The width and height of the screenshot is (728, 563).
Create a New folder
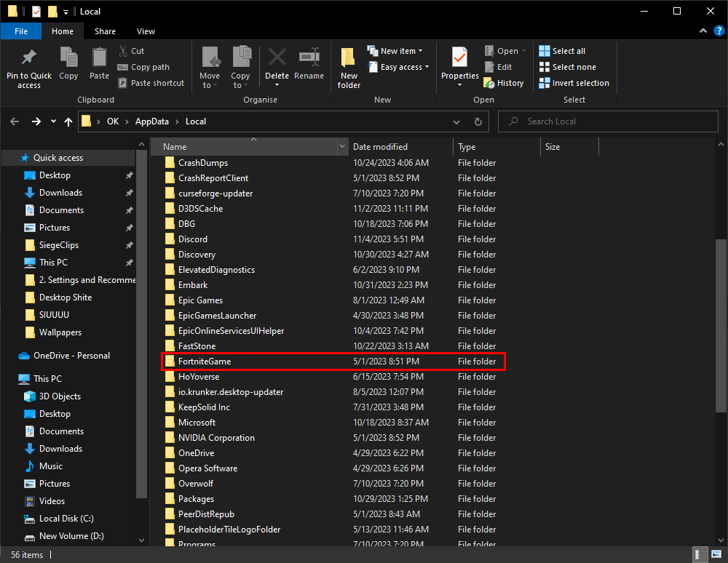tap(349, 68)
